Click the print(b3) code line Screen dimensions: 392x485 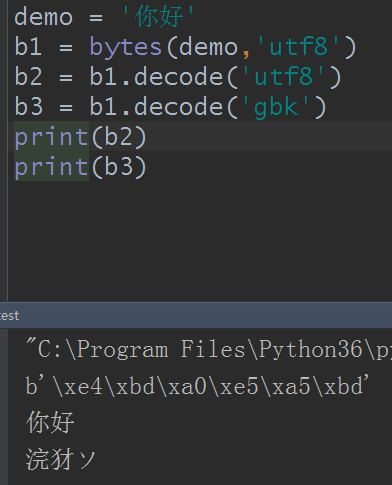click(80, 167)
